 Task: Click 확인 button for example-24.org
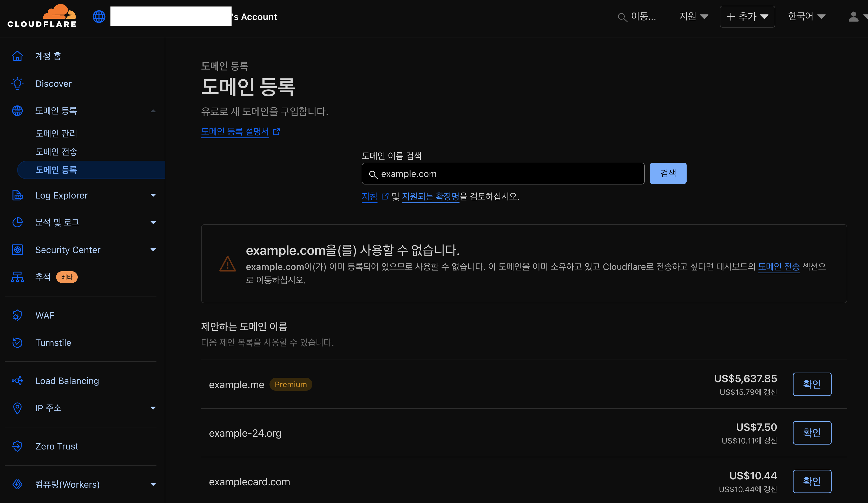coord(812,432)
